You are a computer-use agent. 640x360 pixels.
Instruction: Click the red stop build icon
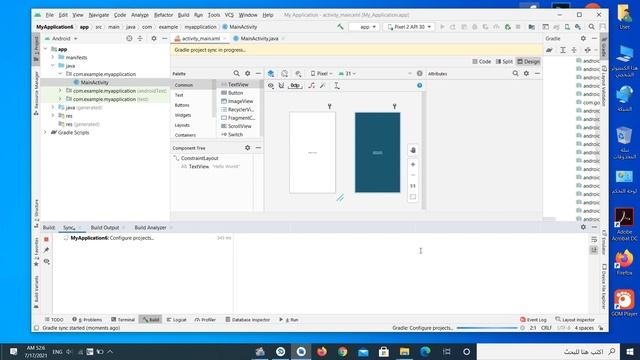[x=47, y=239]
